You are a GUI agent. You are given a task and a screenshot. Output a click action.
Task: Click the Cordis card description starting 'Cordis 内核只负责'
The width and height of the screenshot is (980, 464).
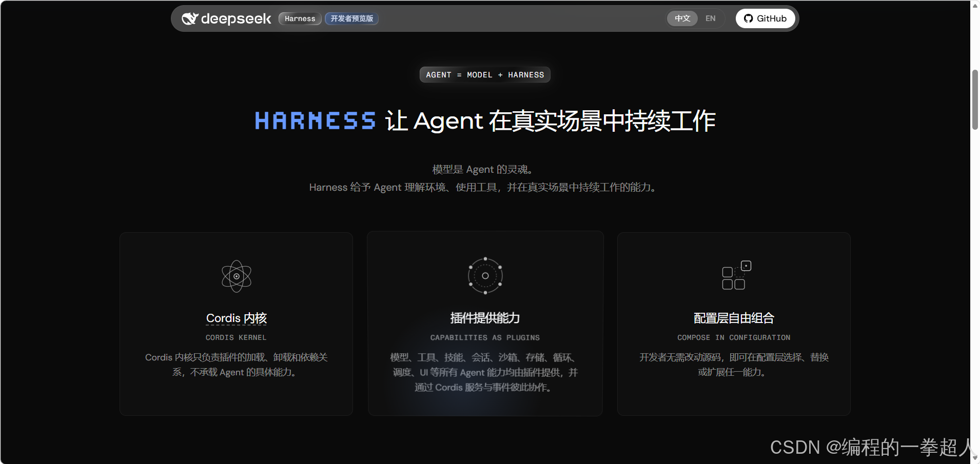tap(236, 365)
